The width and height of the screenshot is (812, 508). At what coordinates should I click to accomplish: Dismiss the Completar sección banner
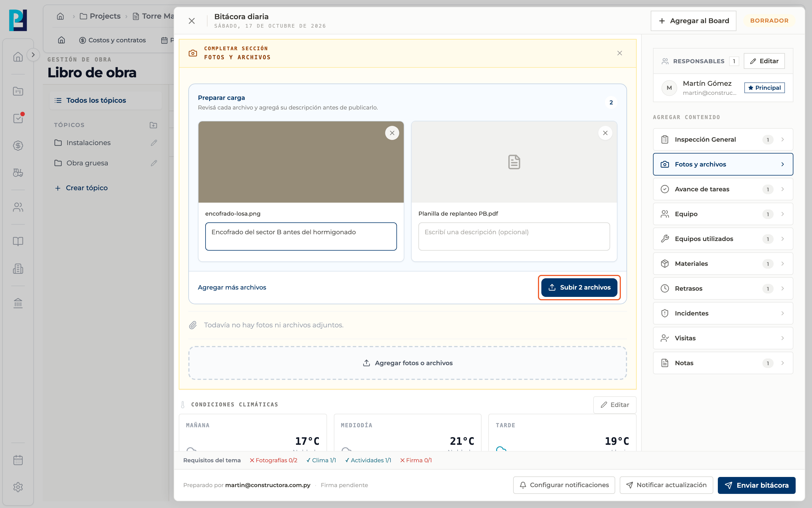pyautogui.click(x=619, y=53)
